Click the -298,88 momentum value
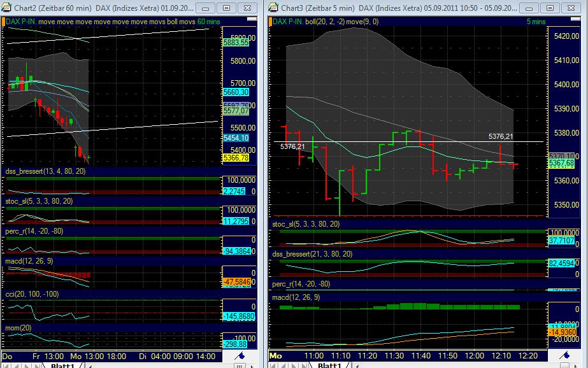The image size is (588, 368). (x=235, y=344)
